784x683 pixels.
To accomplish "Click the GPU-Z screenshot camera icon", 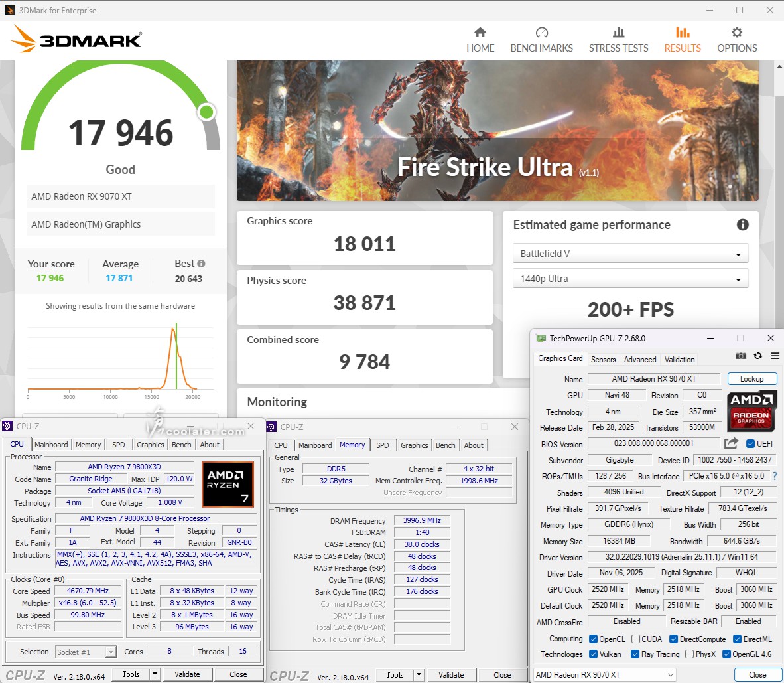I will pyautogui.click(x=741, y=356).
